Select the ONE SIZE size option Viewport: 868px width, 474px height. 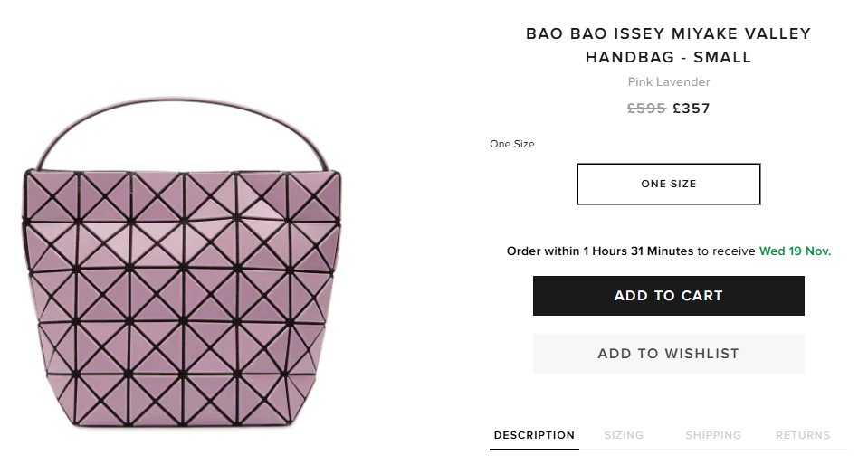[x=668, y=184]
